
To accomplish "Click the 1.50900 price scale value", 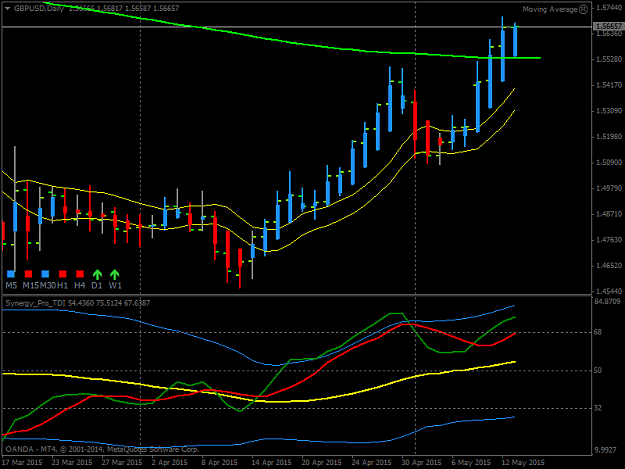I will click(x=609, y=163).
